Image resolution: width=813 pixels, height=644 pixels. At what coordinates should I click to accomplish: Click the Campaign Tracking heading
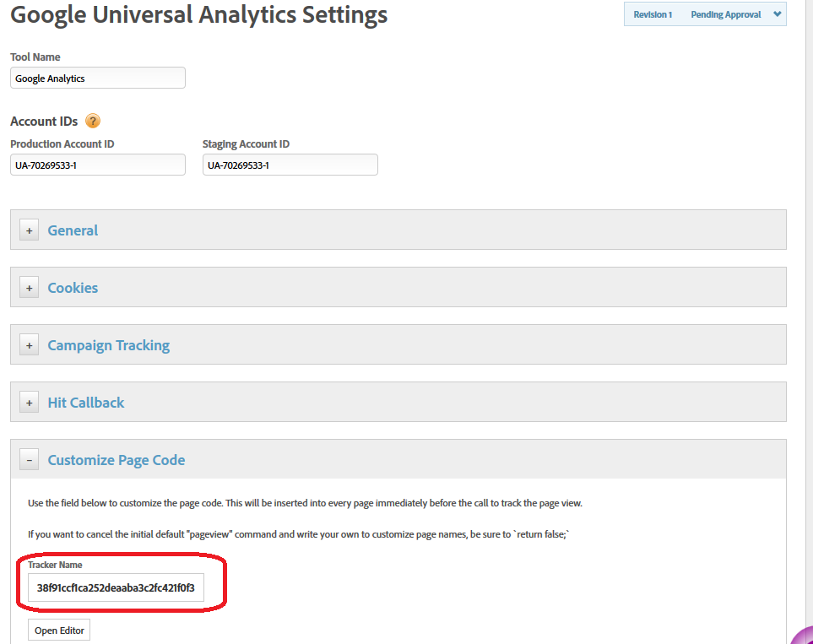click(108, 345)
